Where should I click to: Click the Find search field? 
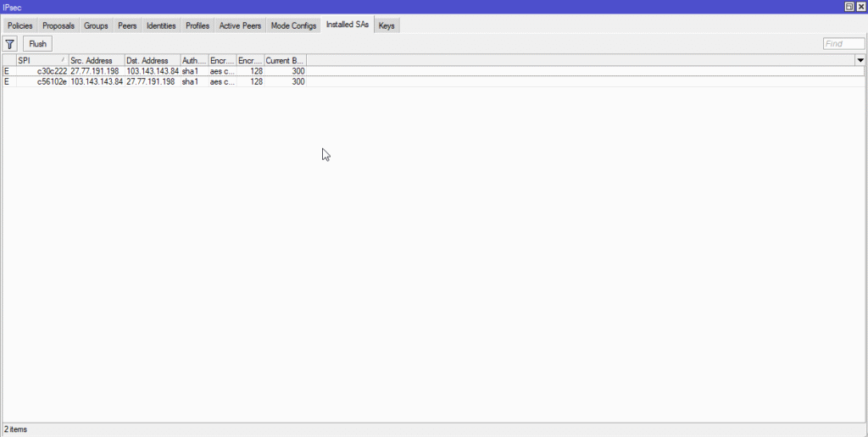coord(843,44)
